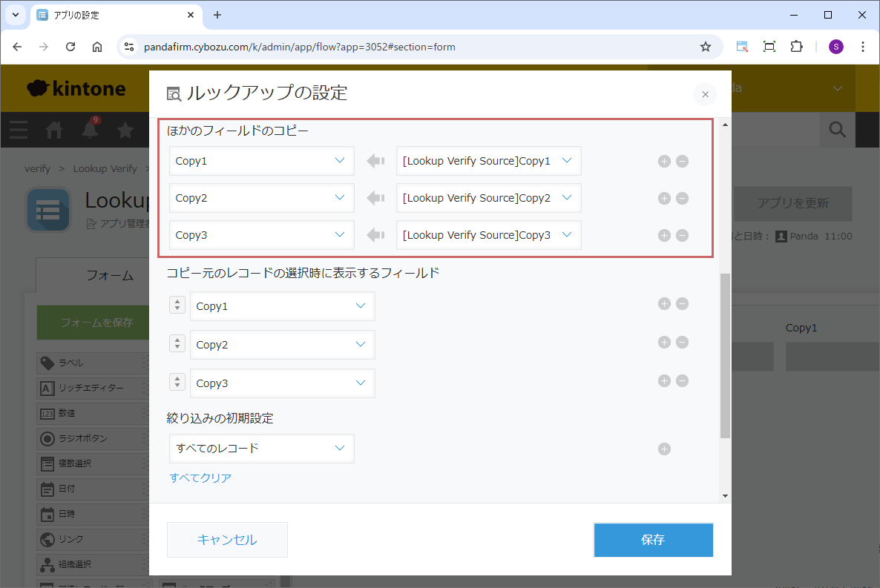Delete the Copy3 display field row
The image size is (880, 588).
click(682, 381)
